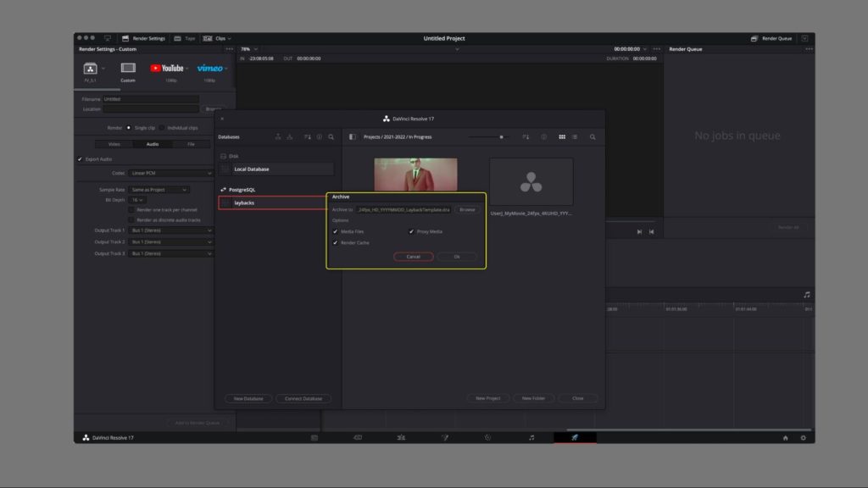Toggle the Media Files checkbox
This screenshot has width=868, height=488.
pos(336,231)
